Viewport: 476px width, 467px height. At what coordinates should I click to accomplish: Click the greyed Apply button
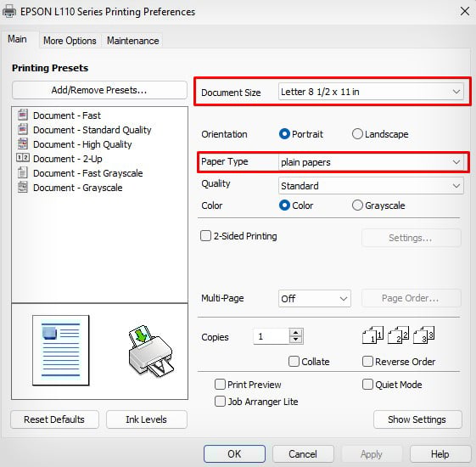pos(372,454)
